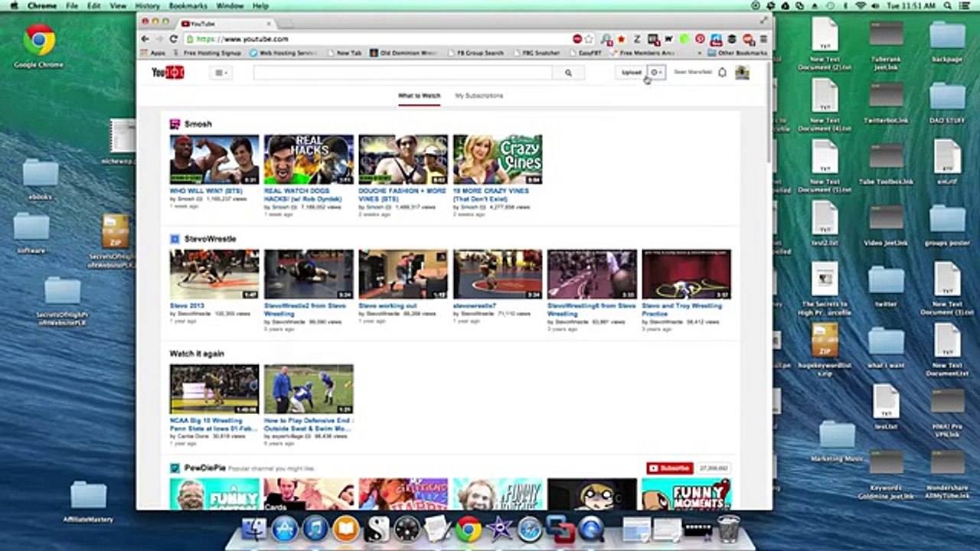This screenshot has height=551, width=980.
Task: Click the Wi-Fi status icon in the menu bar
Action: (861, 6)
